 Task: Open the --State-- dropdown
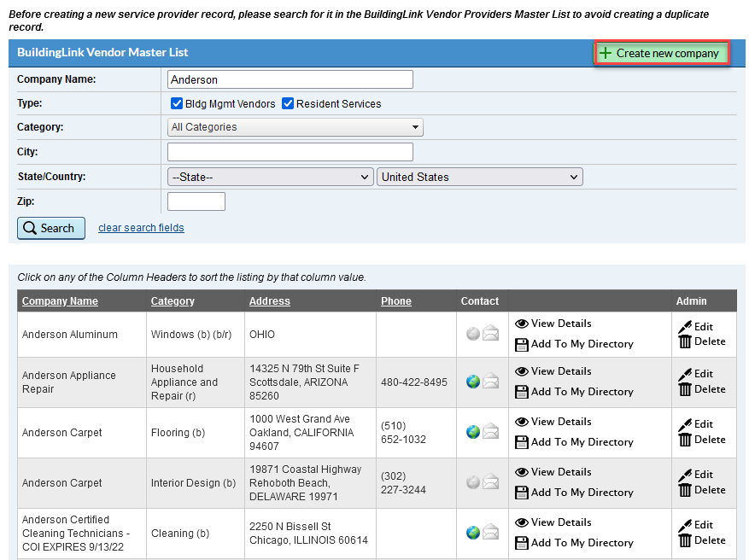pyautogui.click(x=271, y=177)
